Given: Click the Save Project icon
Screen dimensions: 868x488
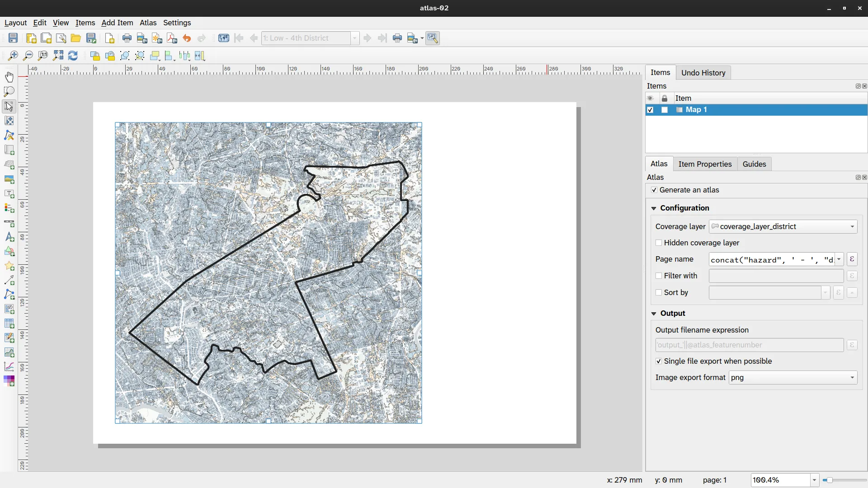Looking at the screenshot, I should coord(13,38).
